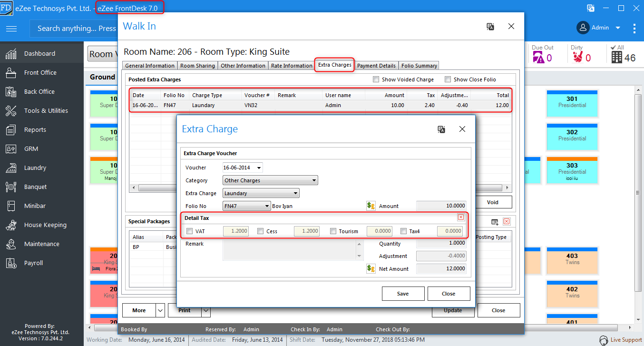Click All rooms grid icon
Viewport: 644px width, 346px height.
pyautogui.click(x=617, y=58)
